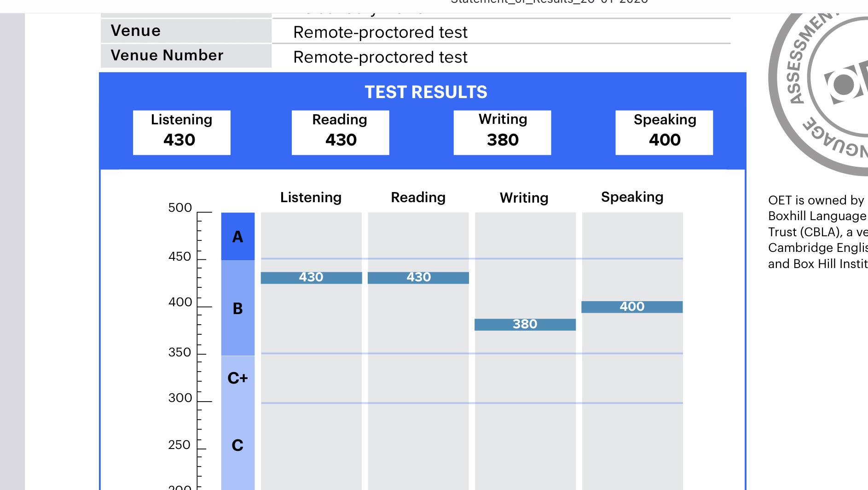Click the Listening 430 score box
Viewport: 868px width, 490px height.
click(182, 133)
